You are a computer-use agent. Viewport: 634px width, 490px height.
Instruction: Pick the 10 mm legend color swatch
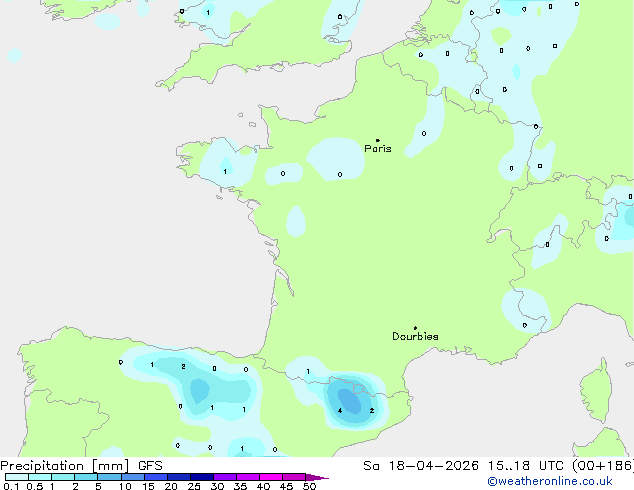(132, 477)
